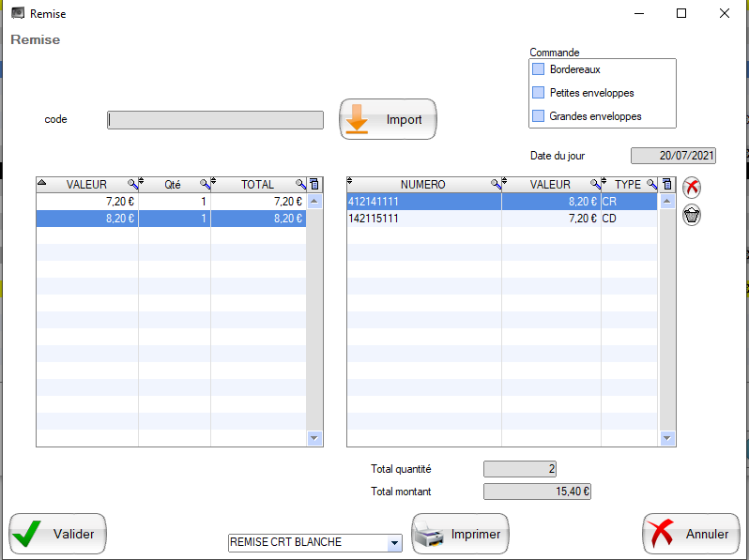Enable the Bordereaux checkbox

pyautogui.click(x=538, y=69)
